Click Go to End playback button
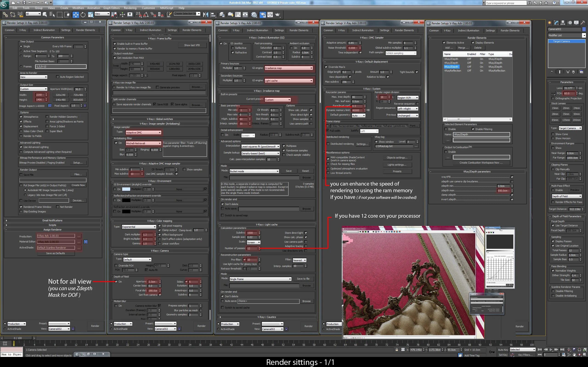This screenshot has height=367, width=588. click(x=562, y=350)
